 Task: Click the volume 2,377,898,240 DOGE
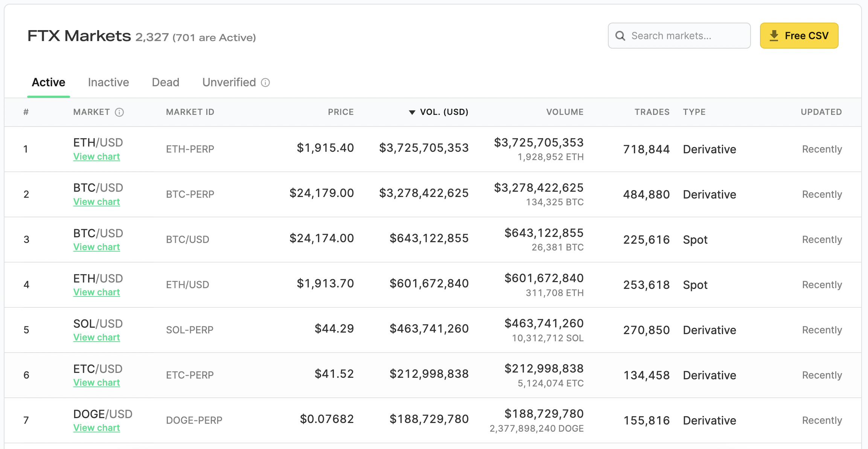click(x=537, y=428)
